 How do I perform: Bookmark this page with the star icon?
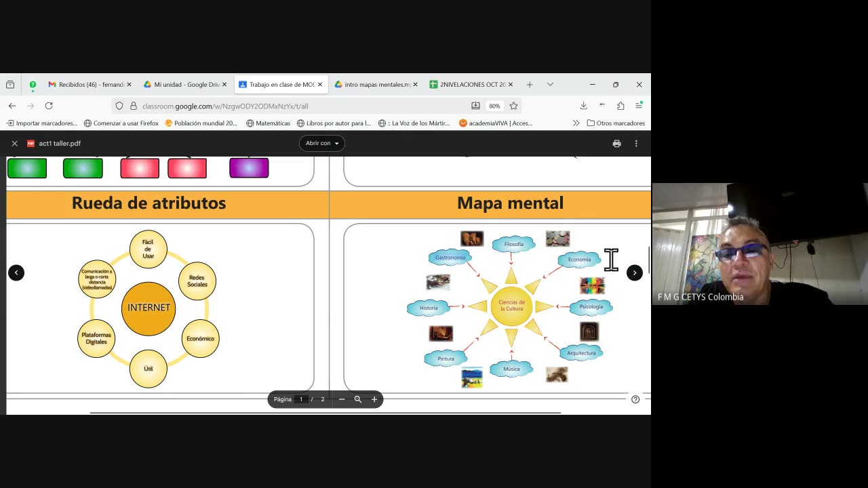pyautogui.click(x=513, y=106)
